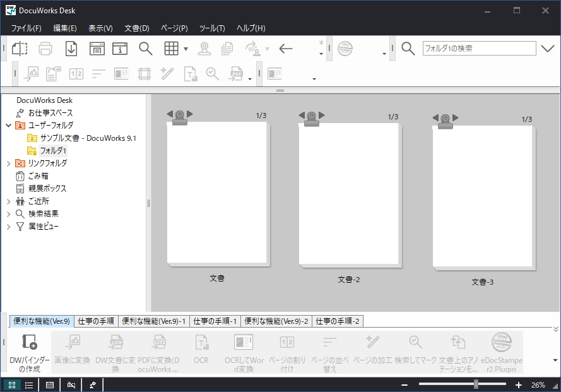
Task: Open the ヘルプ(H) menu
Action: point(251,28)
